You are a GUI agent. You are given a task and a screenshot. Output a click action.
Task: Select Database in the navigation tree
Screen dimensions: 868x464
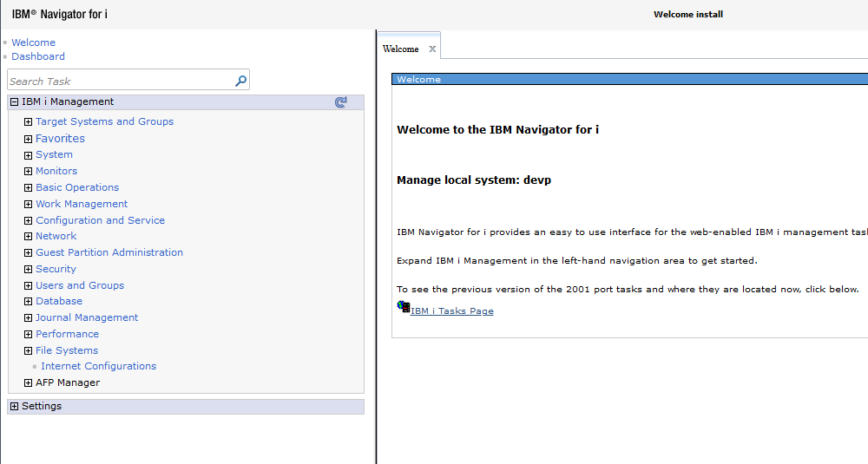tap(59, 301)
